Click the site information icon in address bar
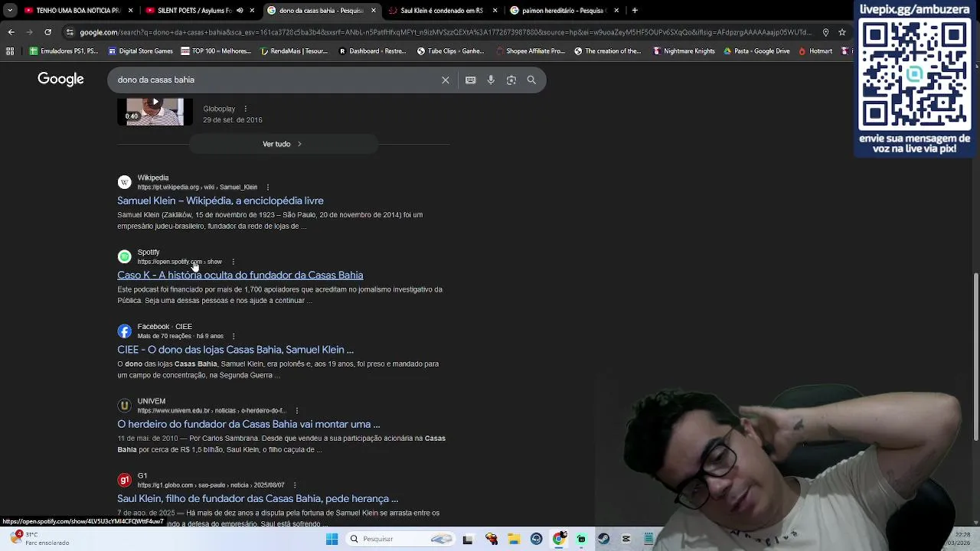 point(70,32)
